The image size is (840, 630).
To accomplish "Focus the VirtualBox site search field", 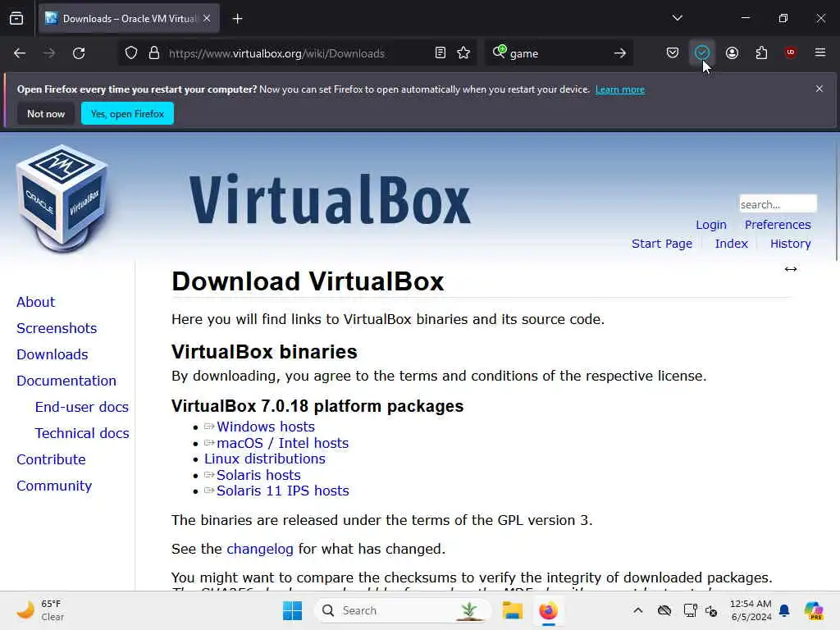I will (778, 204).
